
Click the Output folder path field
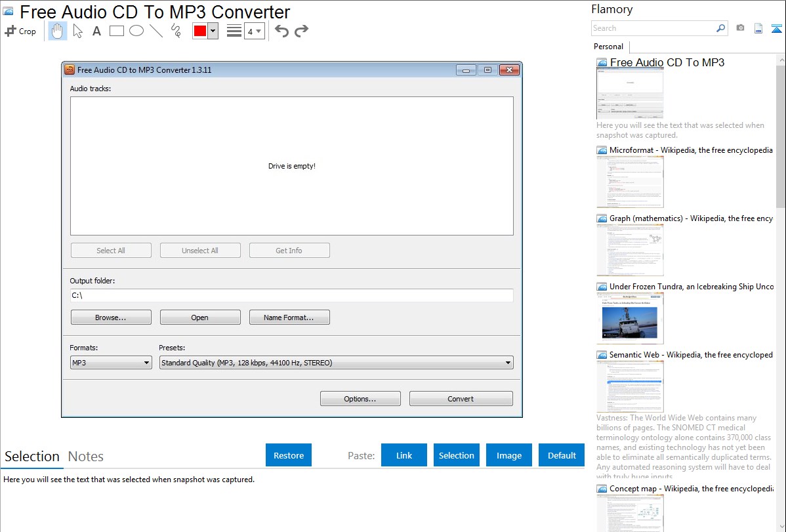click(x=292, y=295)
